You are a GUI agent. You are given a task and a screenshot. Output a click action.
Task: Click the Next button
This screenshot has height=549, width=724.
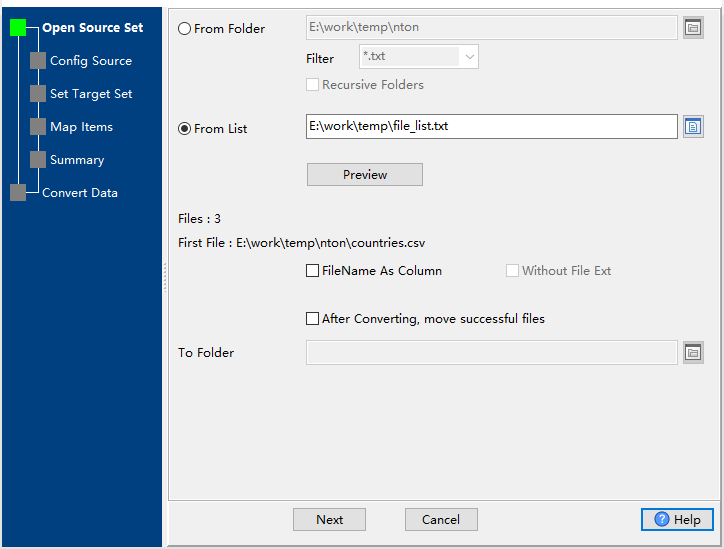329,519
